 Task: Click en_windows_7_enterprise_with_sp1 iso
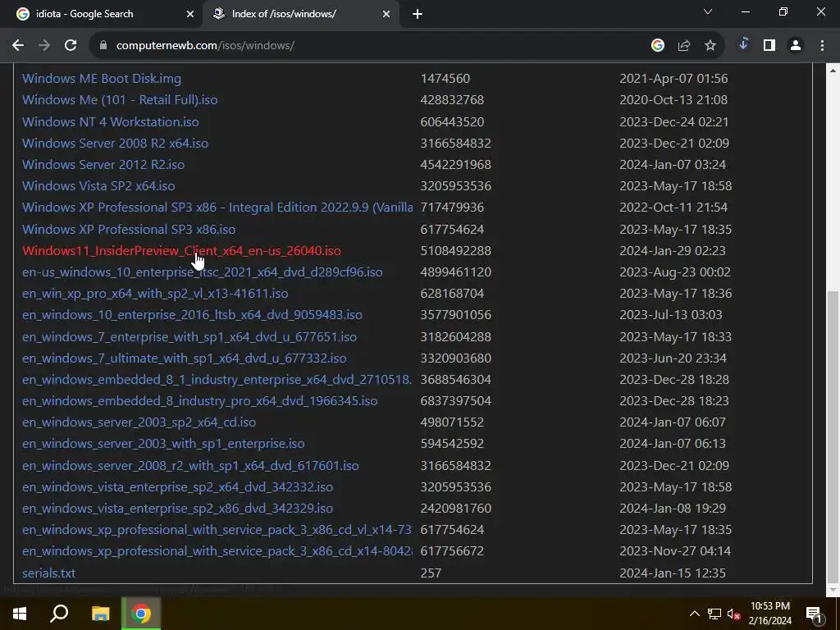[x=189, y=337]
